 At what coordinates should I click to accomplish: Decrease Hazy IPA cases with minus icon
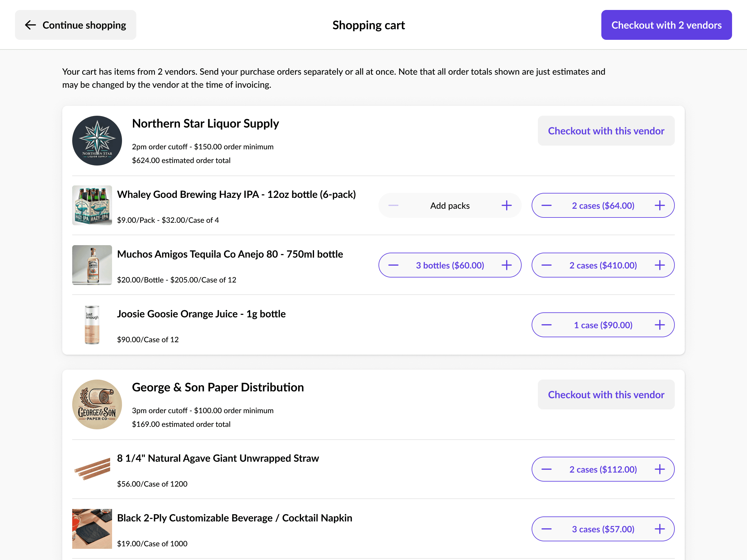(547, 205)
